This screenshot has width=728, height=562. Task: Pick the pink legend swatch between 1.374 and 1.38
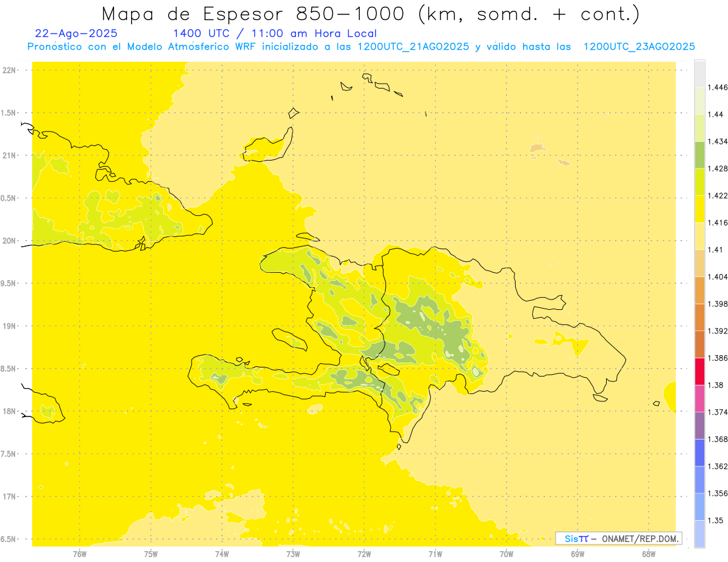click(x=699, y=398)
